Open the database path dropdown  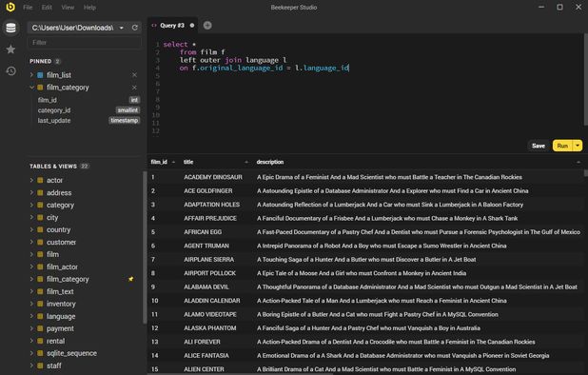click(x=122, y=28)
